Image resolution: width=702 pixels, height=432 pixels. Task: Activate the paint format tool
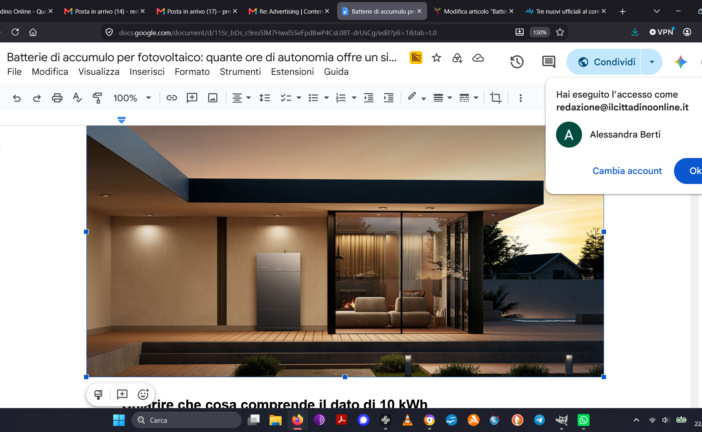pyautogui.click(x=97, y=98)
